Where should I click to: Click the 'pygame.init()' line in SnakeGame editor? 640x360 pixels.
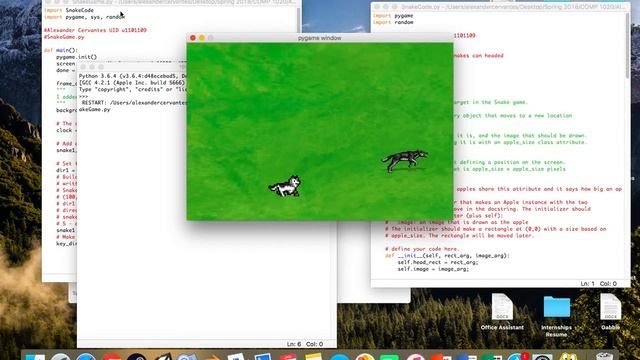pos(76,57)
